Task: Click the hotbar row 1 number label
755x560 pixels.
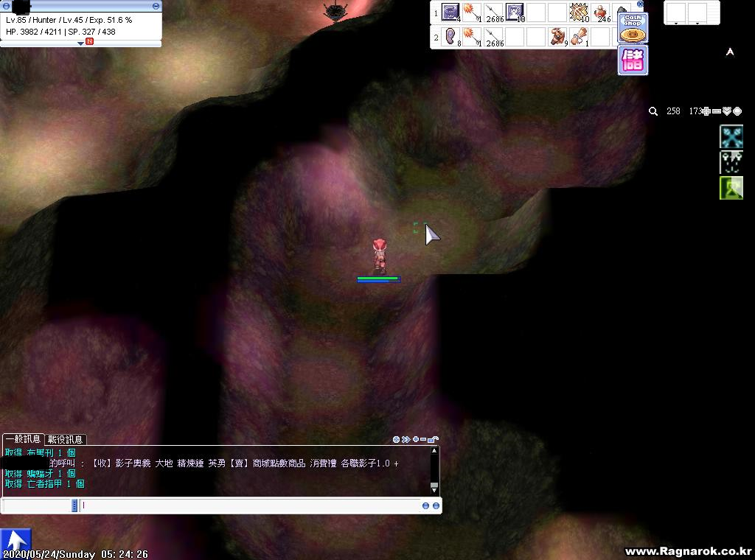Action: [x=436, y=13]
